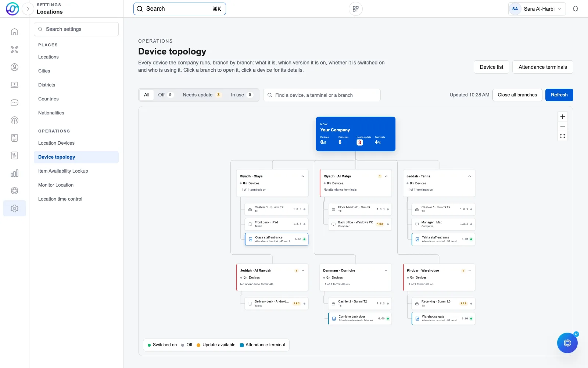Open the Sara Al-Harbi account dropdown
The width and height of the screenshot is (588, 368).
point(537,9)
